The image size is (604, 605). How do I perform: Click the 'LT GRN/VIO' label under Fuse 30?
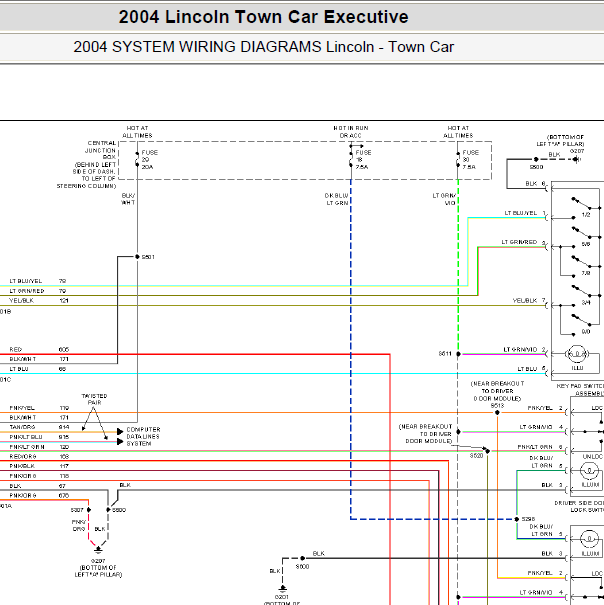(x=444, y=199)
